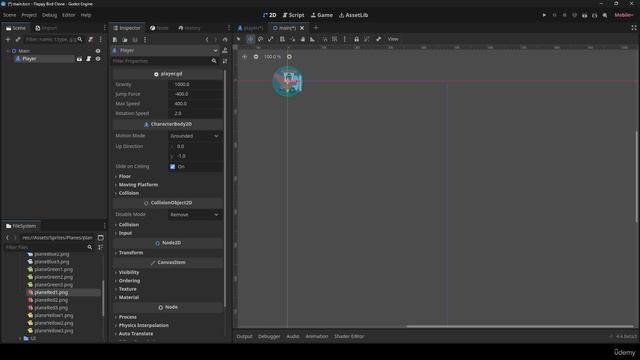The image size is (640, 360).
Task: Save the edited resource in Inspector
Action: [x=135, y=40]
